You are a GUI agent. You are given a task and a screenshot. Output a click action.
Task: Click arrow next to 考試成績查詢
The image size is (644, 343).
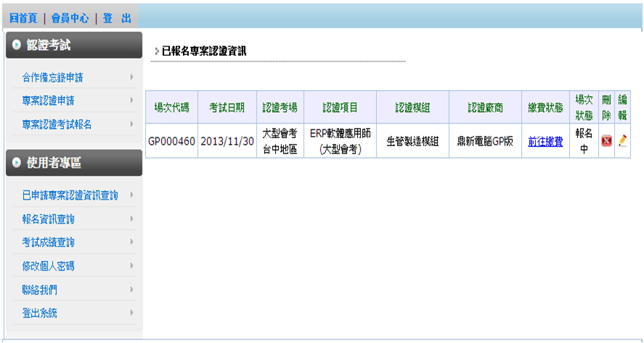click(131, 242)
